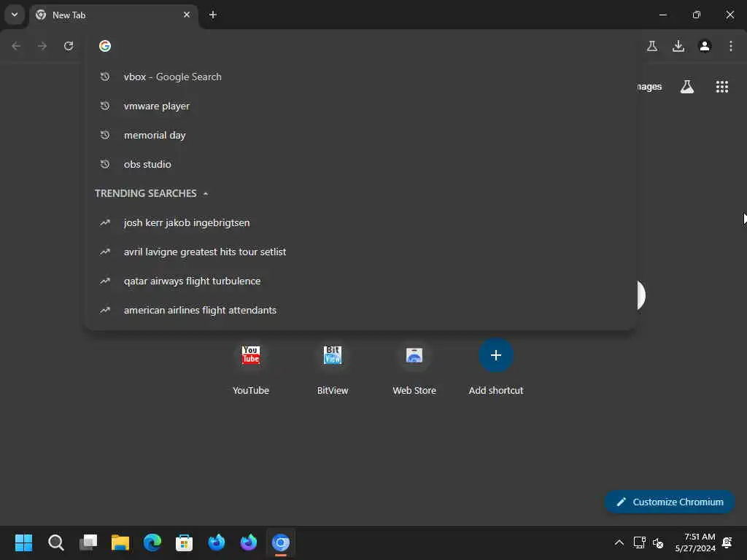Screen dimensions: 747x560
Task: Open the notifications bell icon
Action: click(727, 542)
